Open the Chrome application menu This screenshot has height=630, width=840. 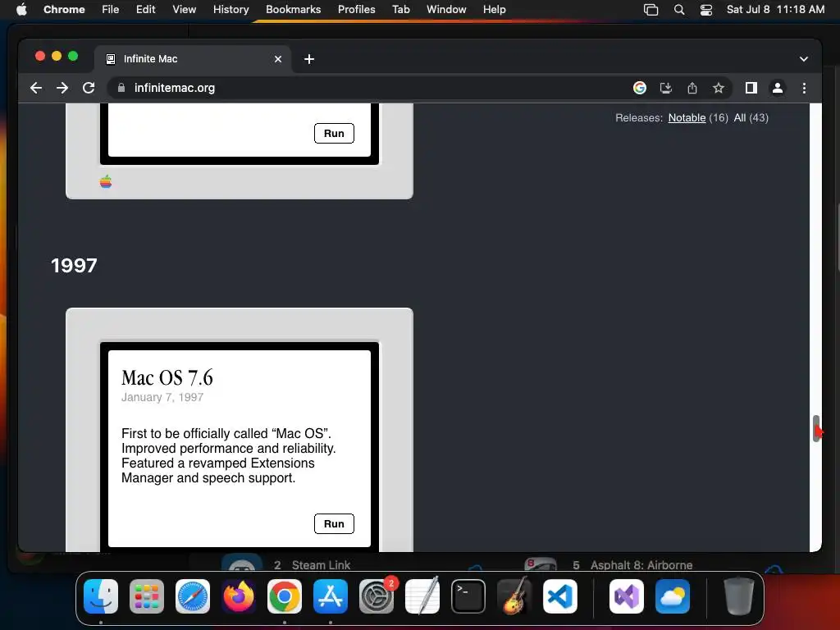pos(64,10)
